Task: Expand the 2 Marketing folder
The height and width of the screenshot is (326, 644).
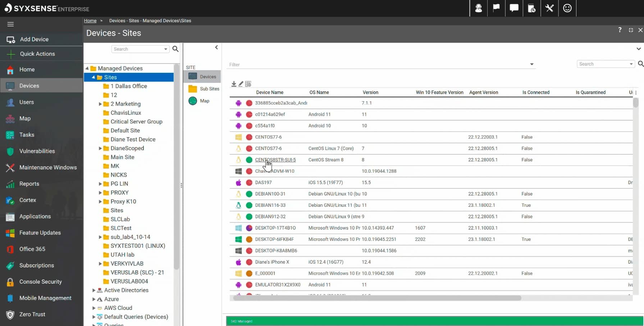Action: coord(100,104)
